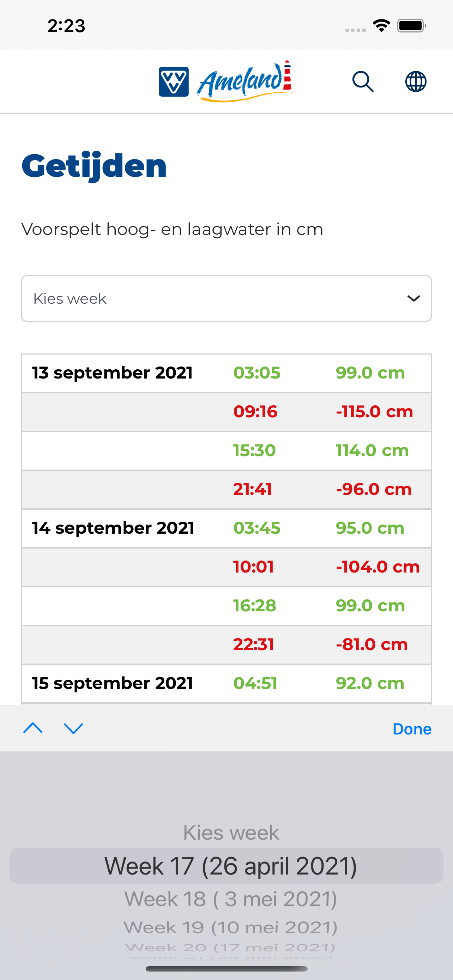The height and width of the screenshot is (980, 453).
Task: Open the language globe icon
Action: 416,81
